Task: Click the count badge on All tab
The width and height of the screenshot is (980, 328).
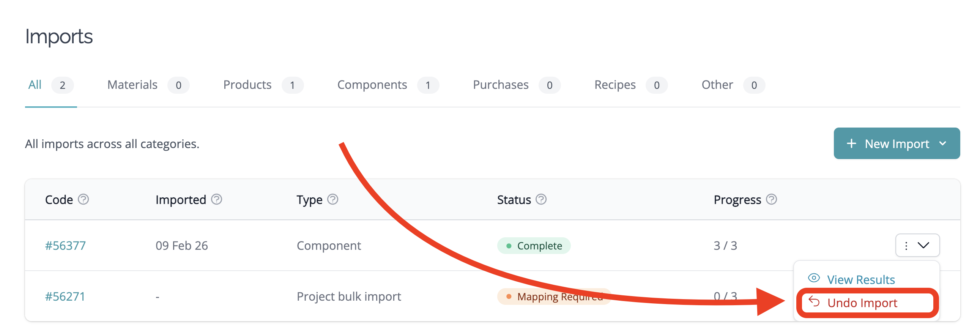Action: point(62,85)
